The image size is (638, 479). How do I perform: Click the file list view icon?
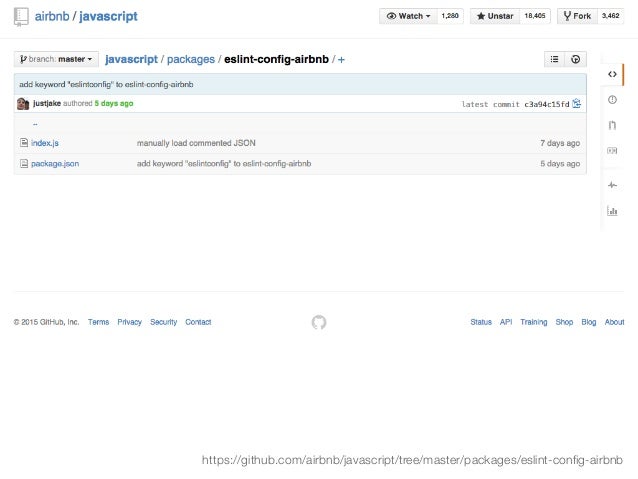555,59
